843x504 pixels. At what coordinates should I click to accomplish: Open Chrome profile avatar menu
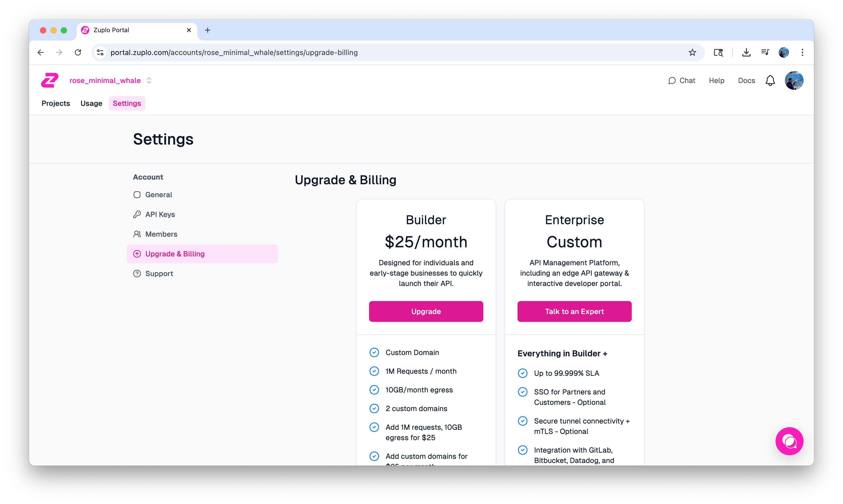tap(784, 52)
